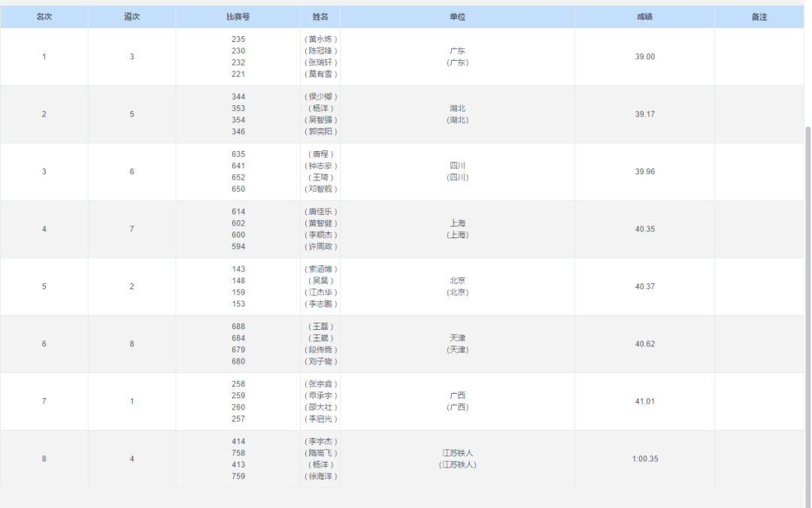The height and width of the screenshot is (508, 812).
Task: Click the 40.35 result for 上海
Action: click(x=644, y=229)
